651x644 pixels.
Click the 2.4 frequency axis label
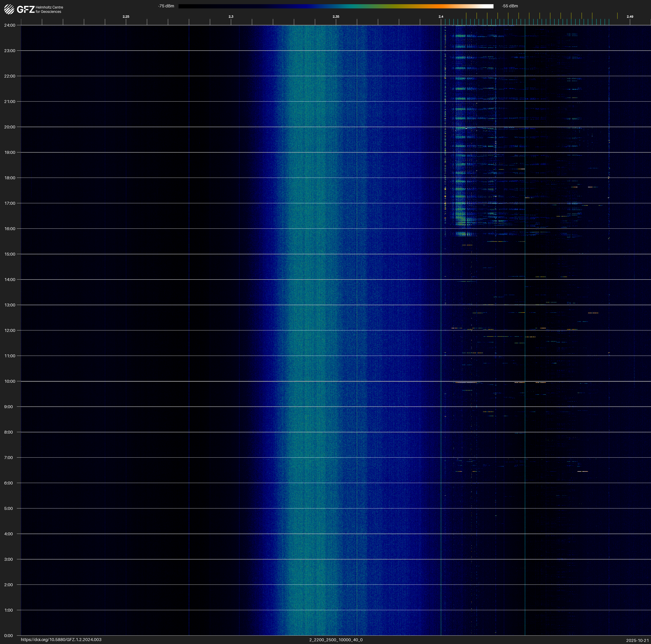(441, 17)
